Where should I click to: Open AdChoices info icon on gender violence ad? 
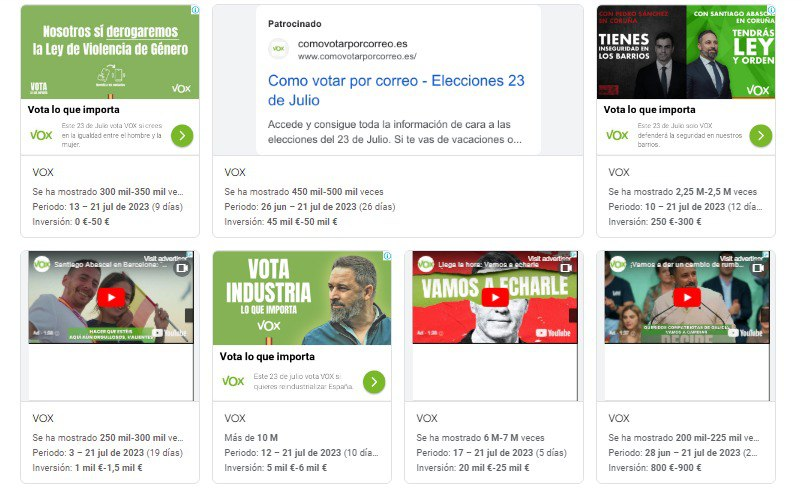coord(195,10)
